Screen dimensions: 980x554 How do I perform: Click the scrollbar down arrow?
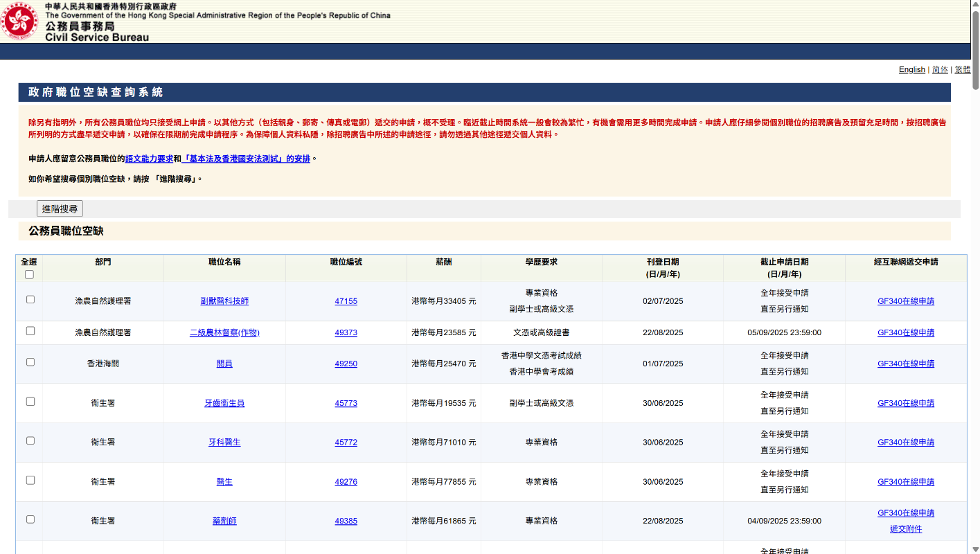(975, 549)
